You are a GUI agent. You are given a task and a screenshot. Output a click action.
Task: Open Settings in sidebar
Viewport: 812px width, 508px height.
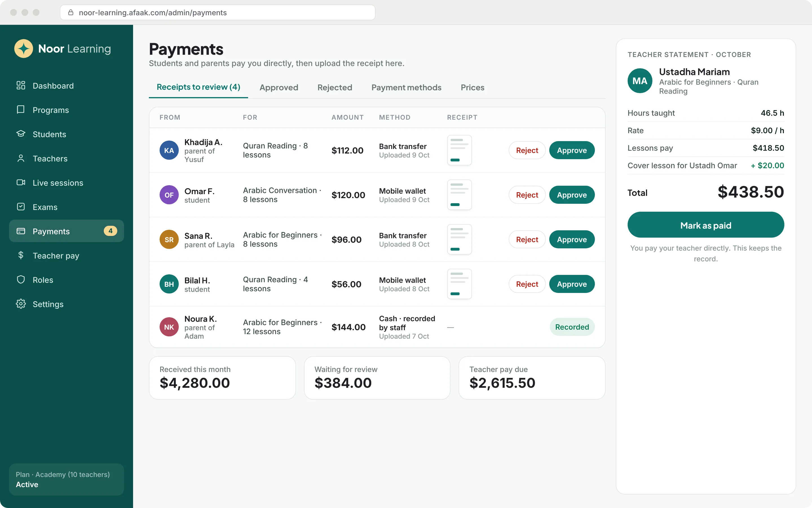coord(67,304)
